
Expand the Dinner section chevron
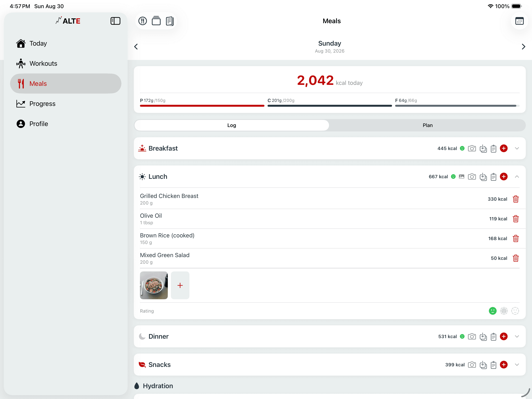click(517, 337)
